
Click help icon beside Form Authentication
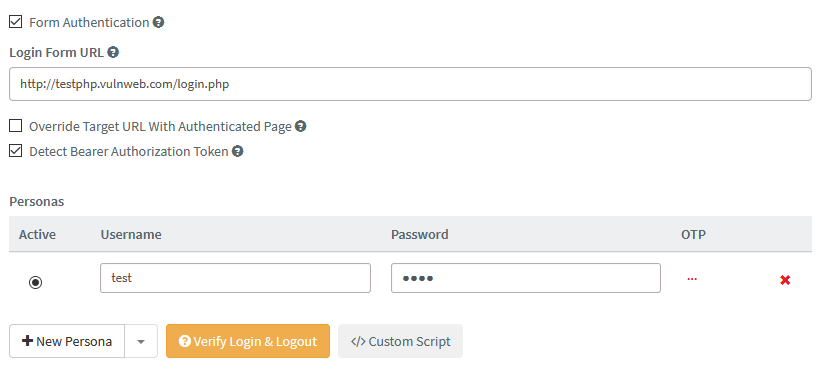[158, 22]
